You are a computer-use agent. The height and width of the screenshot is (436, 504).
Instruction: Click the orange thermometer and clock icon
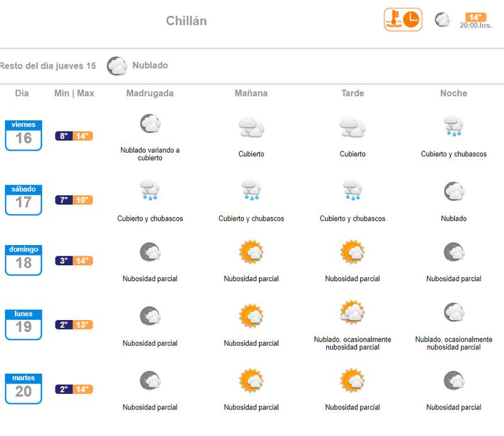coord(403,20)
